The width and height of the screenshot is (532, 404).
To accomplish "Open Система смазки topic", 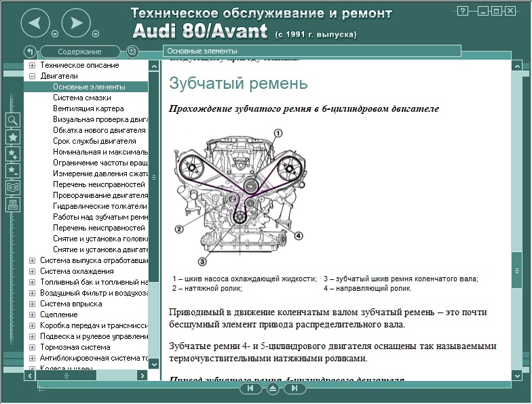I will pos(81,98).
